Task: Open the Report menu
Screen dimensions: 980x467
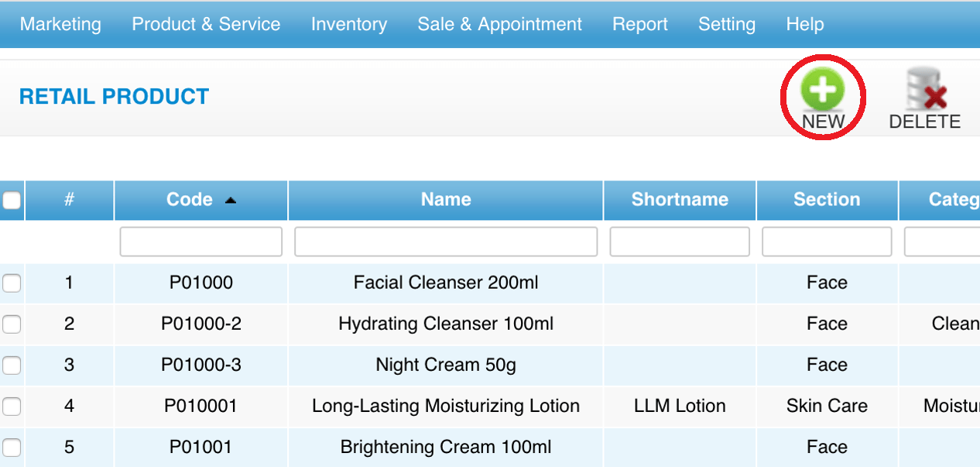Action: pos(640,24)
